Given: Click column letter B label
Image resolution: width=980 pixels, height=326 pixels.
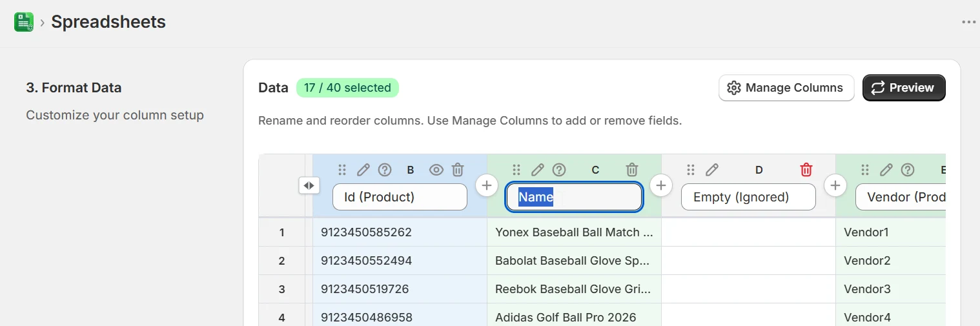Looking at the screenshot, I should click(411, 170).
